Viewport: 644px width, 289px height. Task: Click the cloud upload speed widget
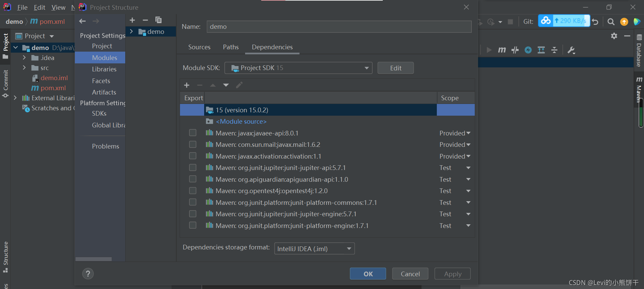[564, 21]
